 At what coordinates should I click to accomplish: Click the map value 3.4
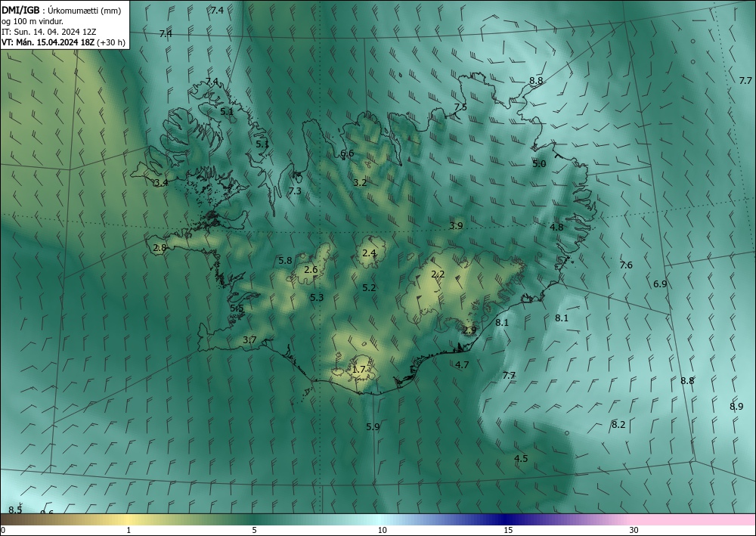pyautogui.click(x=161, y=183)
